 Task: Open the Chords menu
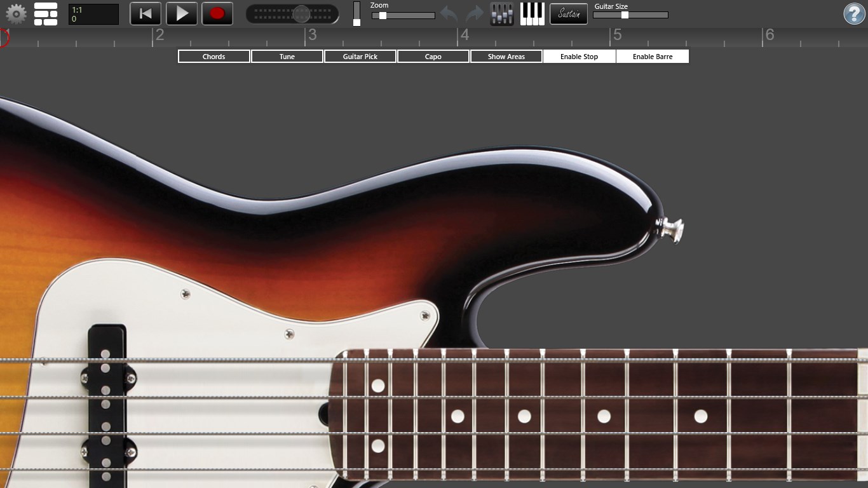(214, 57)
